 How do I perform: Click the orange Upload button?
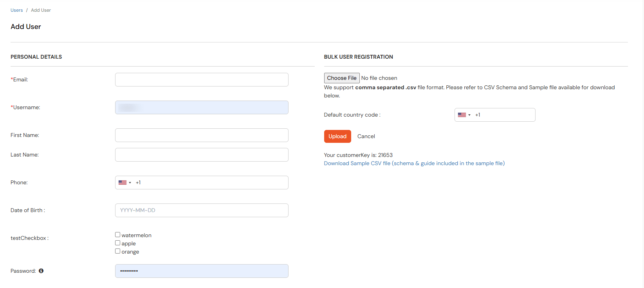tap(337, 136)
